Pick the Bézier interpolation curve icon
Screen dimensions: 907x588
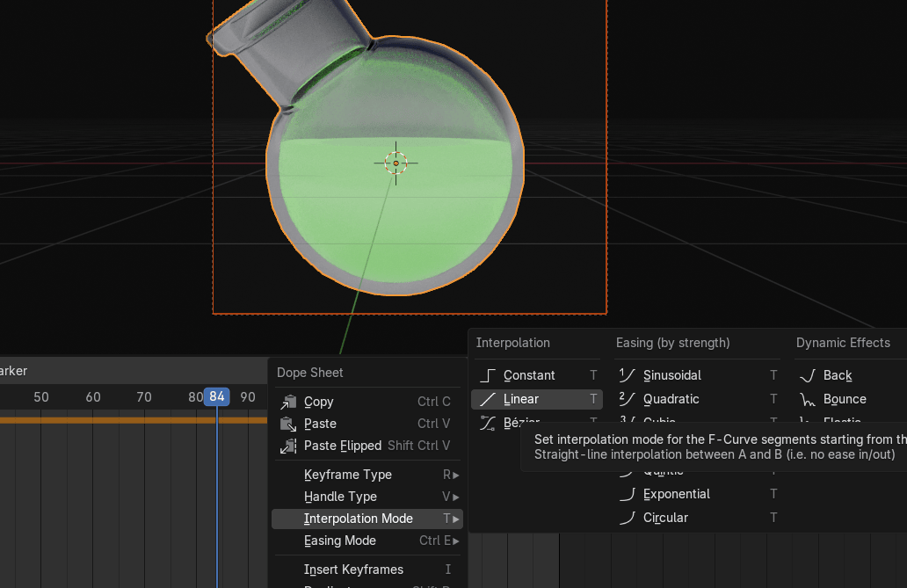coord(489,423)
